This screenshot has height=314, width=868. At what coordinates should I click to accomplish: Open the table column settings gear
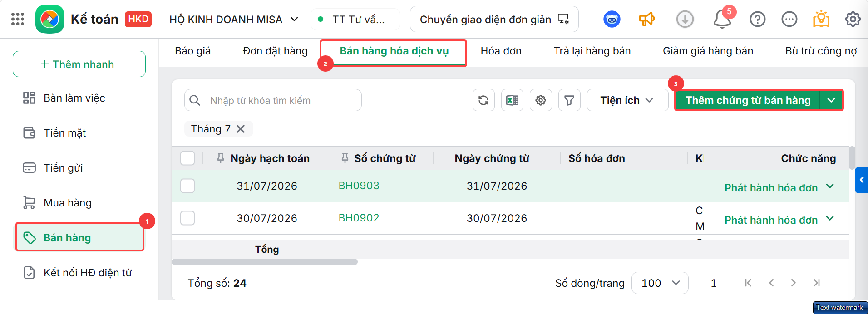541,100
